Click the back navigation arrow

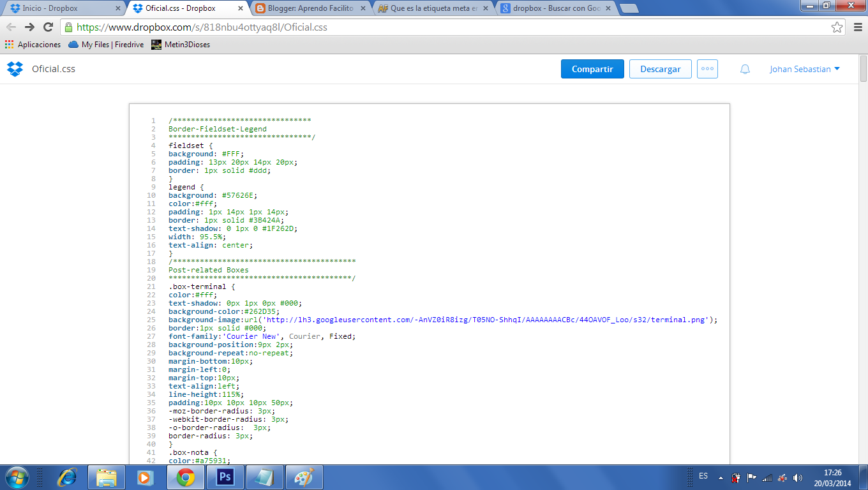tap(11, 27)
